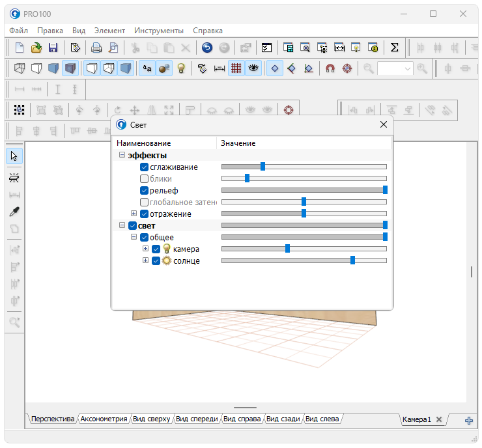Open the properties checklist window icon
This screenshot has height=448, width=482.
[x=266, y=48]
